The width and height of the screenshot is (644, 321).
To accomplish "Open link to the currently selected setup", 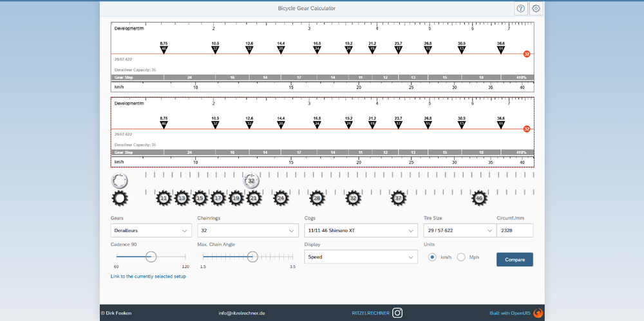I will 148,276.
